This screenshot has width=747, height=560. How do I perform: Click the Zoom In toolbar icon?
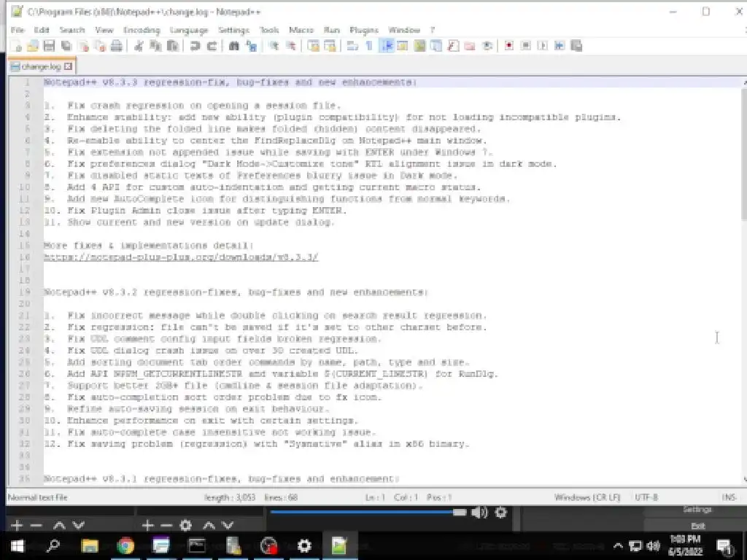coord(274,46)
